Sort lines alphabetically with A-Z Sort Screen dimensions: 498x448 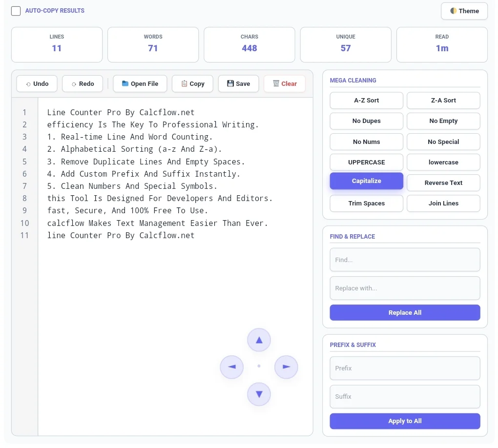(x=366, y=100)
